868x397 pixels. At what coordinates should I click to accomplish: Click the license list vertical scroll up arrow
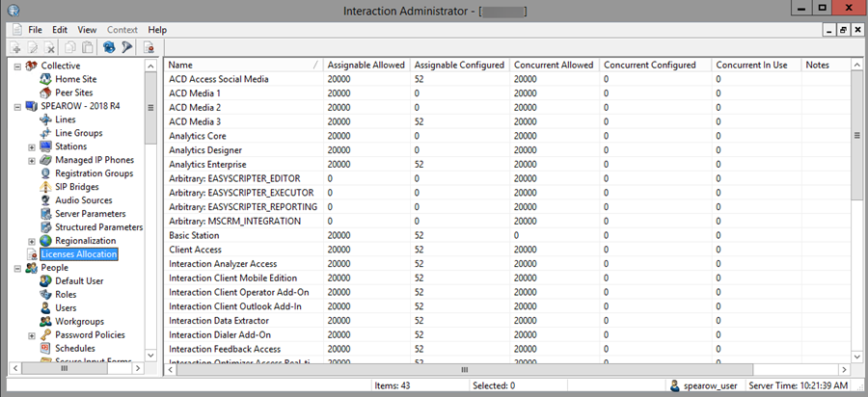(857, 66)
